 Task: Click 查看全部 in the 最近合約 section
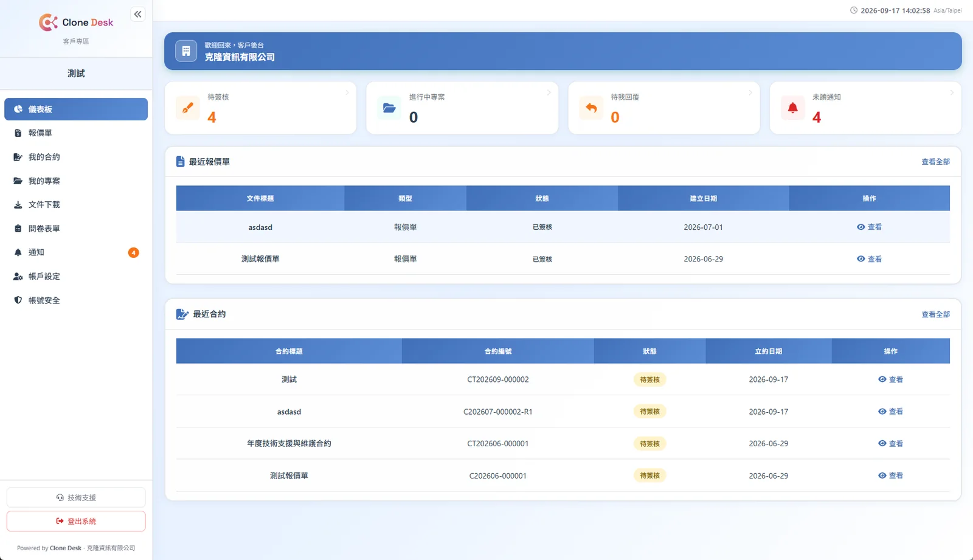935,314
